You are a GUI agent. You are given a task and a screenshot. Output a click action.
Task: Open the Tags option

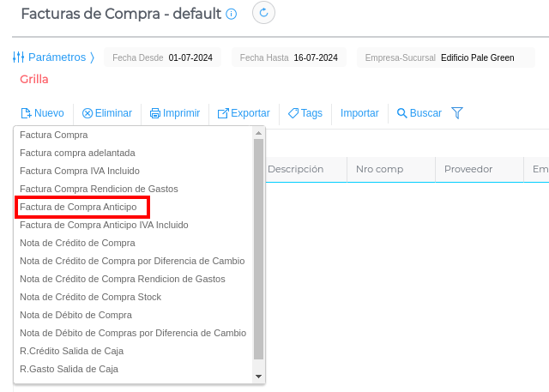[x=305, y=113]
